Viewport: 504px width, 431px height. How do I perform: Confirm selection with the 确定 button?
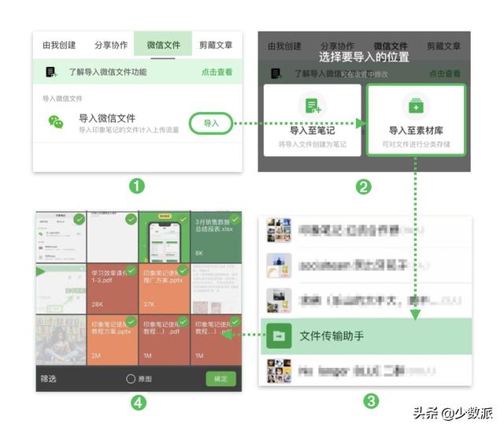tap(220, 379)
